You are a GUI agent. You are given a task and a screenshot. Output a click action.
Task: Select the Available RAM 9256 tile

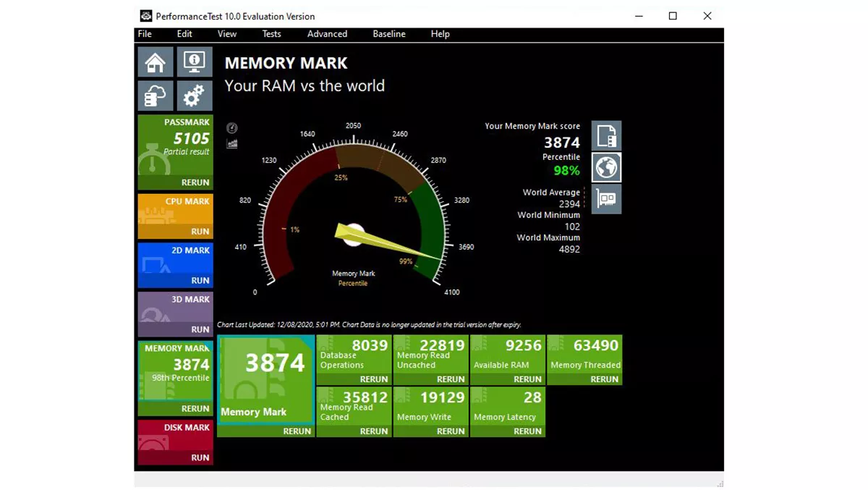pos(508,354)
